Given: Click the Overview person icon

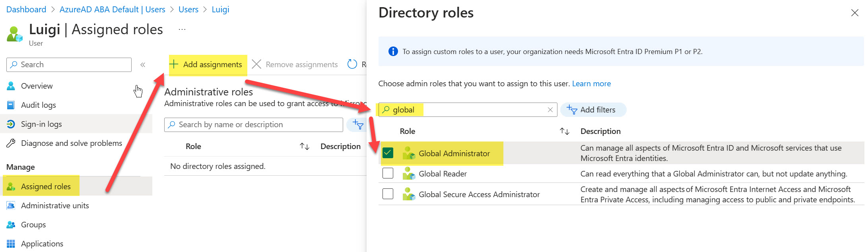Looking at the screenshot, I should [x=11, y=86].
